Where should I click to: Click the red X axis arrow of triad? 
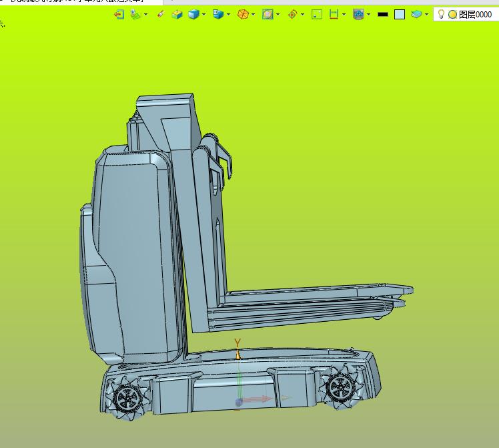[x=258, y=399]
